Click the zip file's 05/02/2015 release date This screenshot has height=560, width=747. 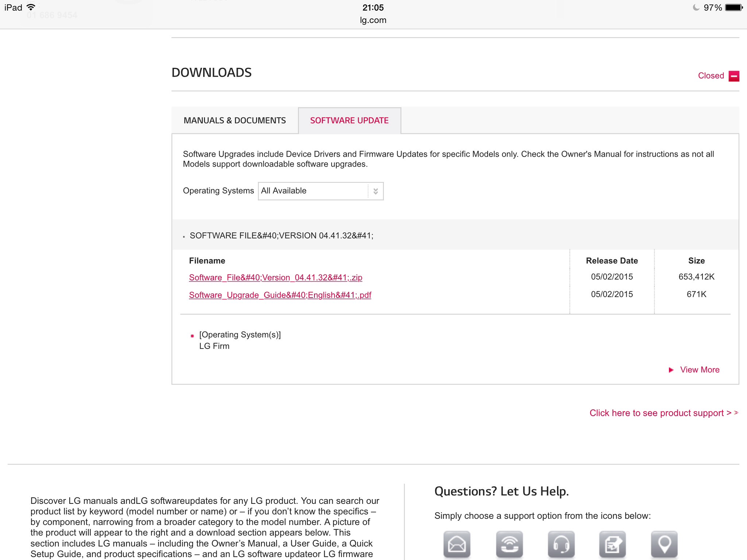tap(612, 277)
